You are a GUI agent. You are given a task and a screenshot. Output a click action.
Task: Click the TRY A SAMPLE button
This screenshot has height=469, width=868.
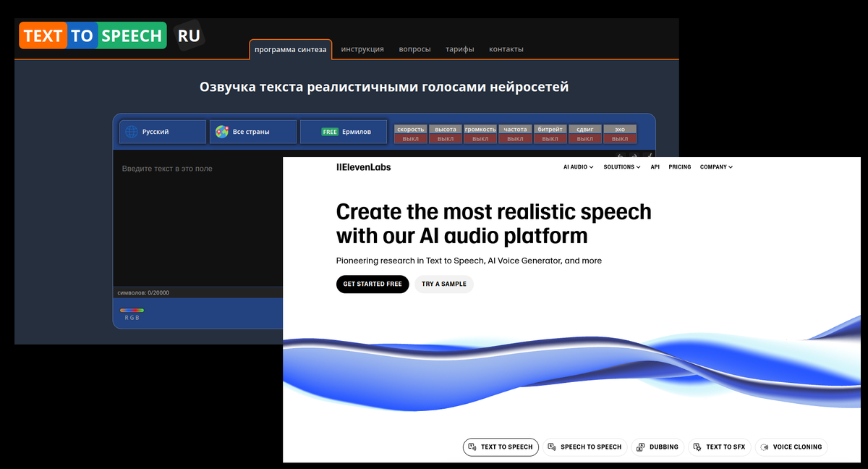(x=444, y=284)
